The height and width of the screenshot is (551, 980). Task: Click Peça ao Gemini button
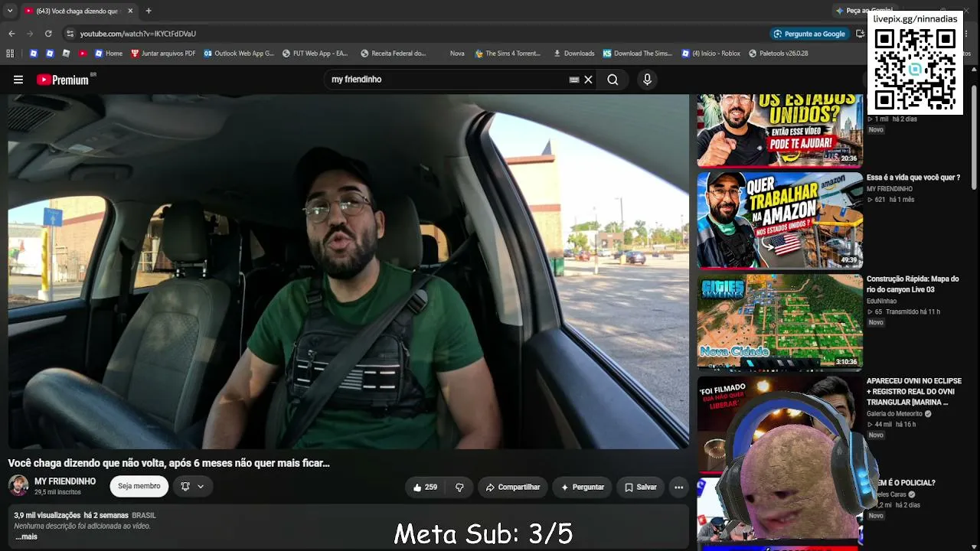(x=864, y=11)
